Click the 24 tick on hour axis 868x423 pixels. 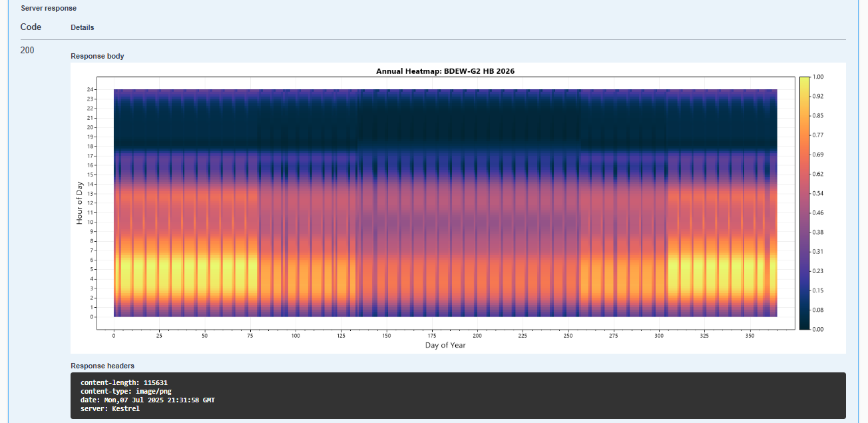[91, 89]
